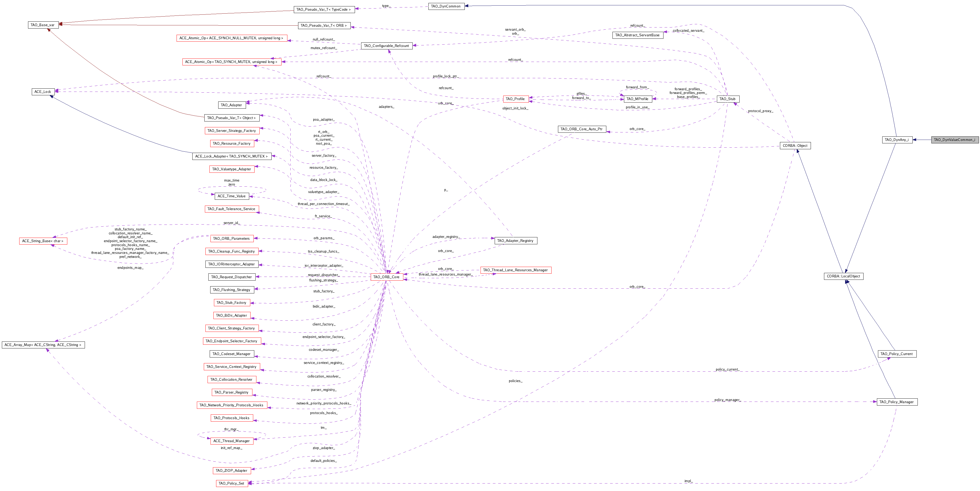
Task: Select the ACE_Time_Value class node
Action: point(231,196)
